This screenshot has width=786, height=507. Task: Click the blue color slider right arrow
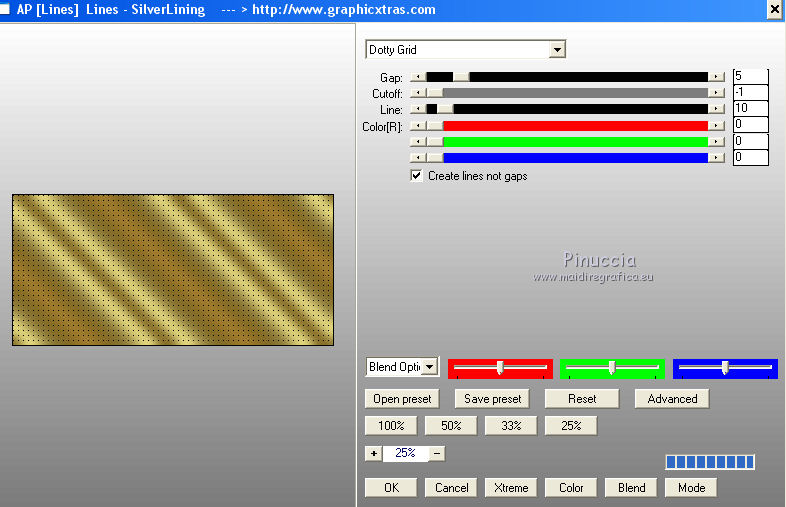[716, 158]
